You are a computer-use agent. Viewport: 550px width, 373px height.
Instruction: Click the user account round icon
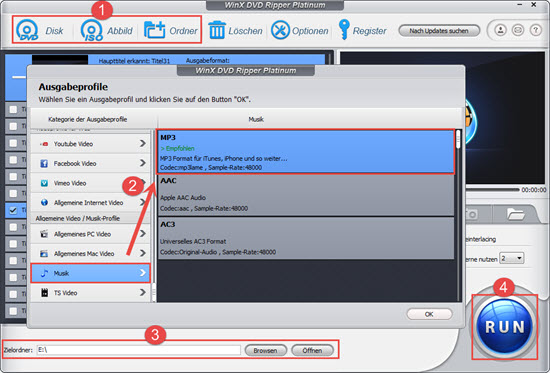(x=501, y=30)
